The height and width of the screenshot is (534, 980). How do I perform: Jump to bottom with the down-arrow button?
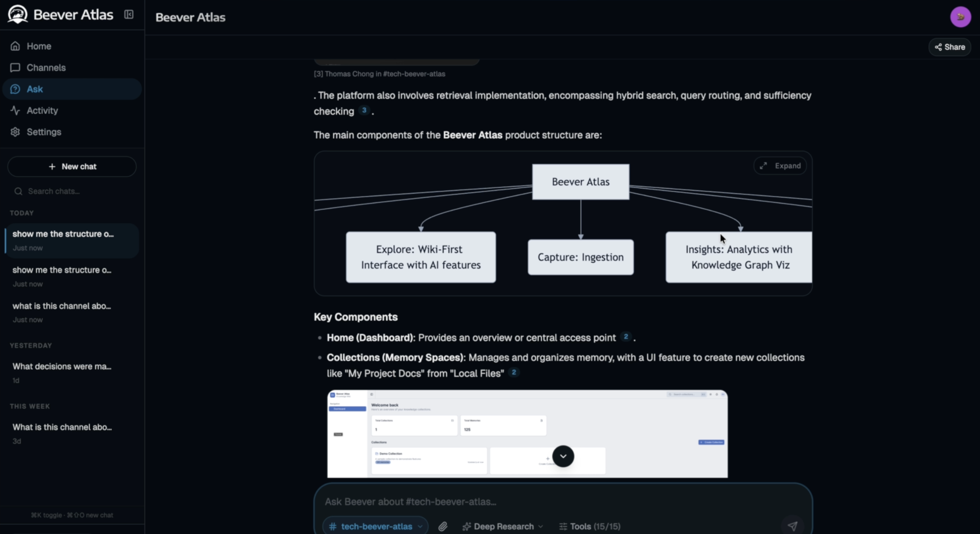[563, 456]
